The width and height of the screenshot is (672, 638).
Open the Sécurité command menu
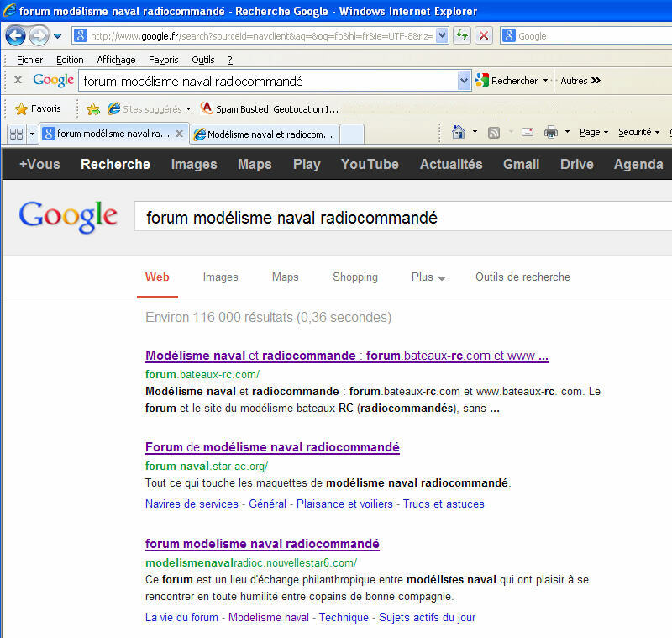(x=638, y=133)
